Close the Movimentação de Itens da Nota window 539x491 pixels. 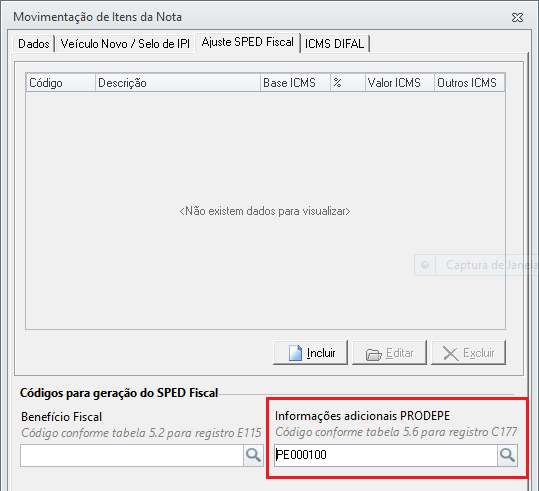click(517, 18)
